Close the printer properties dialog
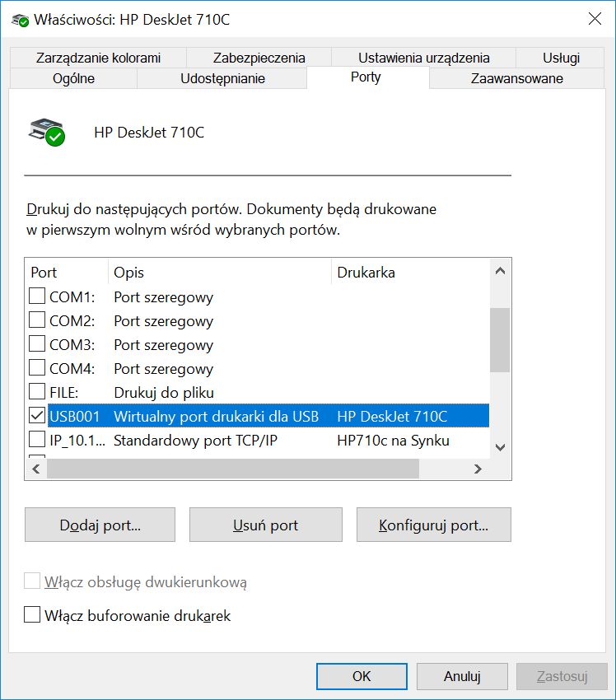Screen dimensions: 616x700 (595, 19)
